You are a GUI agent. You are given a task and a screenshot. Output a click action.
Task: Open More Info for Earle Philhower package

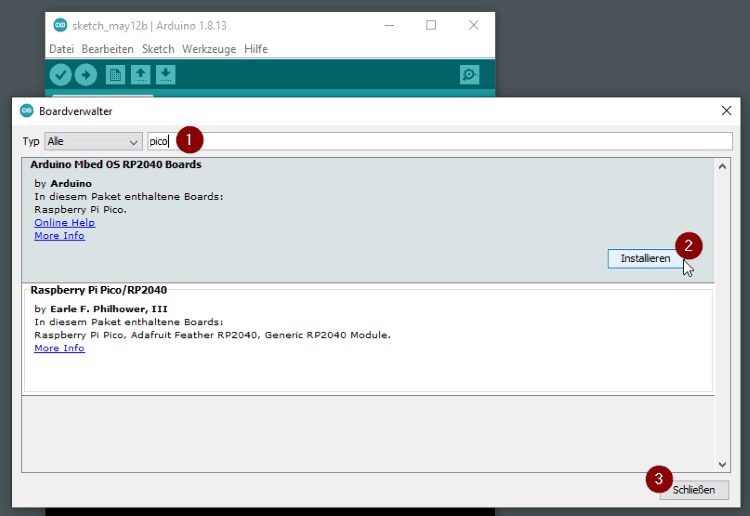pos(59,349)
